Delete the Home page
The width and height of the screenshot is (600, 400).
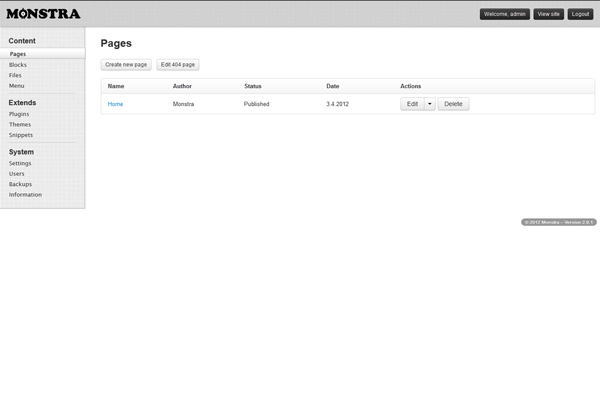coord(453,104)
